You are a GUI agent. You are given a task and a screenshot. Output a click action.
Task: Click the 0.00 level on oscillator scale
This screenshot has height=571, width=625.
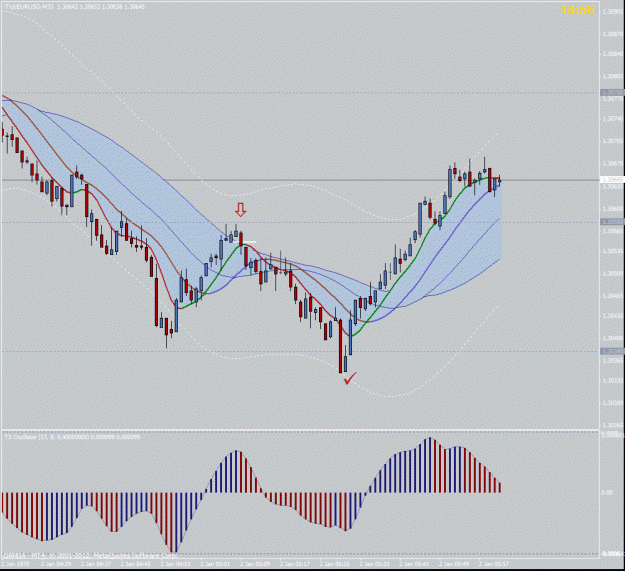(607, 493)
